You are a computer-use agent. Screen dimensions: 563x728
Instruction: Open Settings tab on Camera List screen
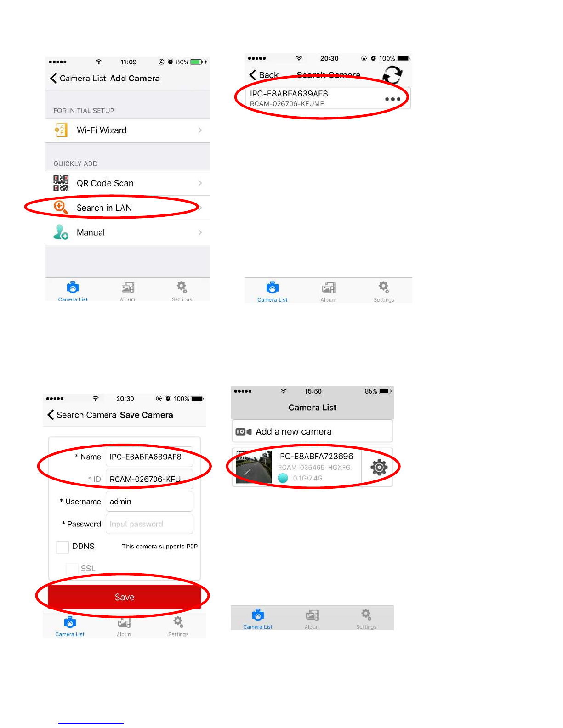366,619
